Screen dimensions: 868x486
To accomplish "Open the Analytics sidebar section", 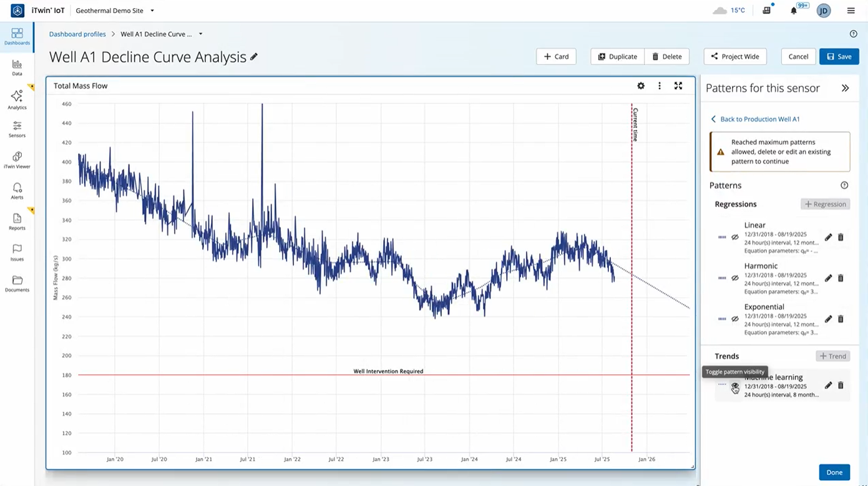I will [x=17, y=99].
